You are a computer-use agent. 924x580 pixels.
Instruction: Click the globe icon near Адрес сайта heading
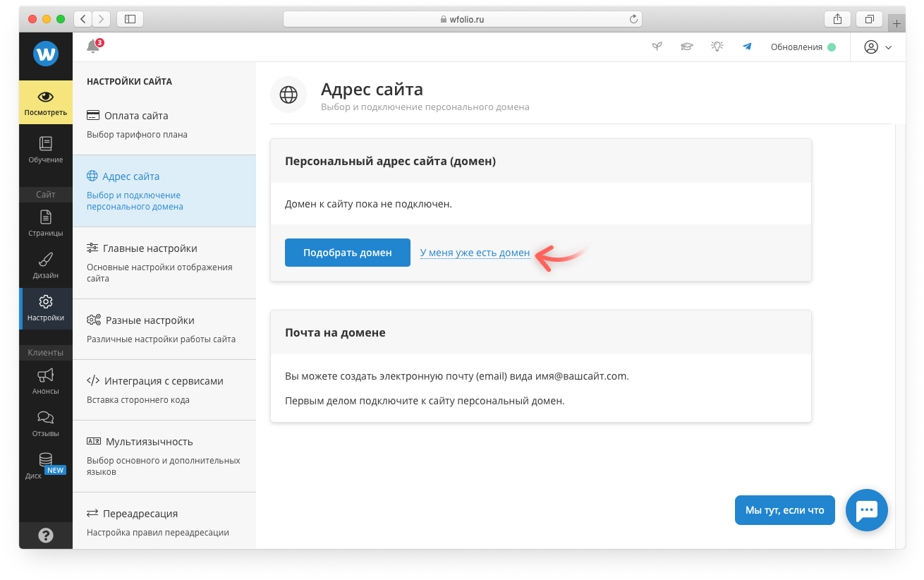pos(288,95)
